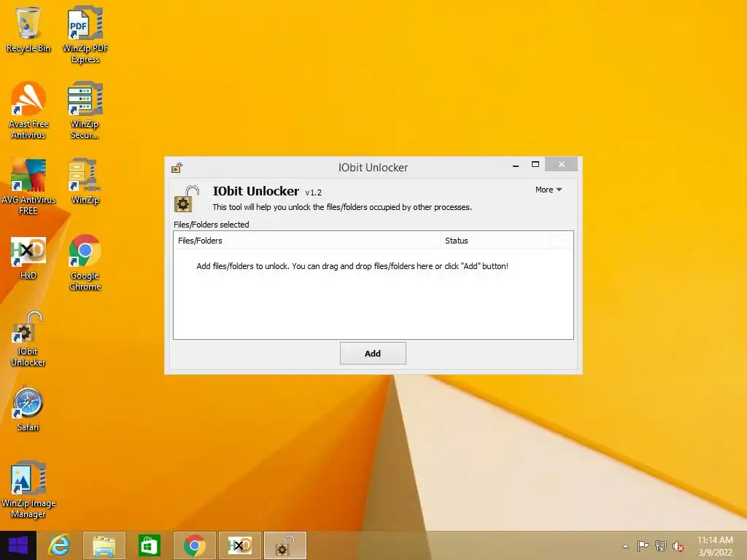Switch to HxD in the taskbar

pyautogui.click(x=239, y=545)
